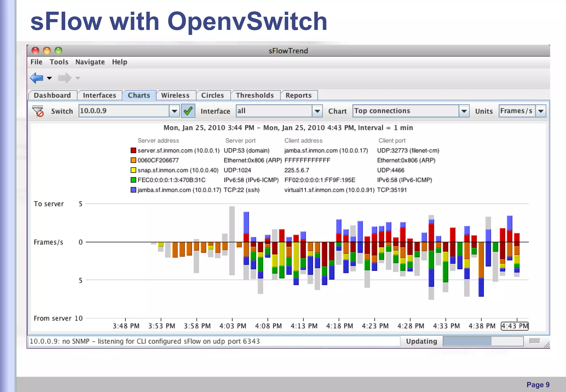Click the green checkmark apply button

tap(188, 111)
